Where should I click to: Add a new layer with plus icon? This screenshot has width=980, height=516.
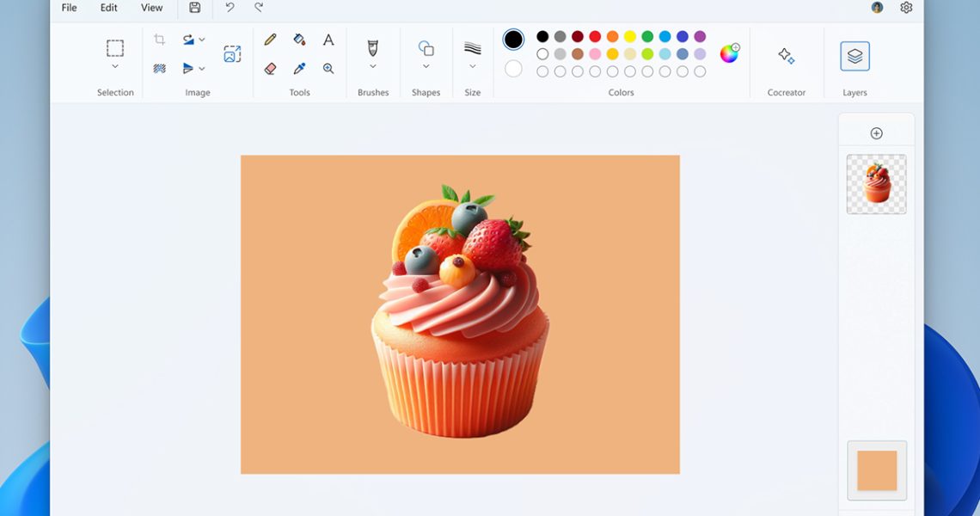876,133
